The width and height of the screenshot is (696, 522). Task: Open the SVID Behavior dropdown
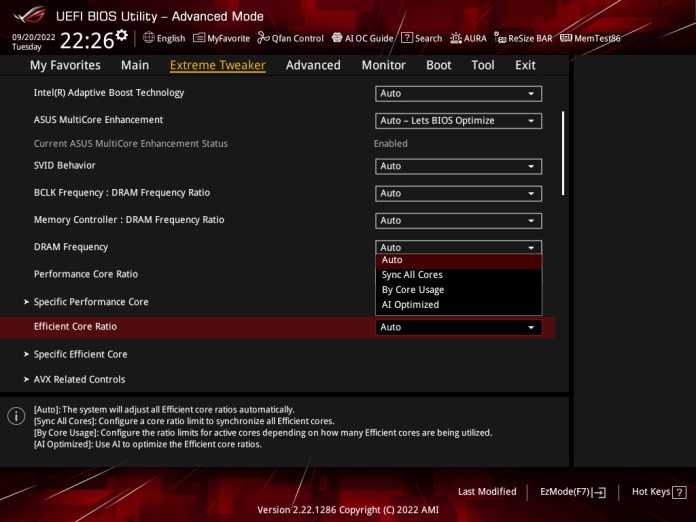point(458,166)
